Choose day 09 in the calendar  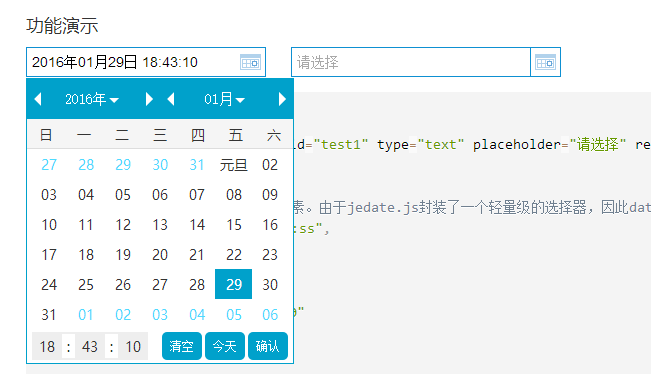[270, 195]
